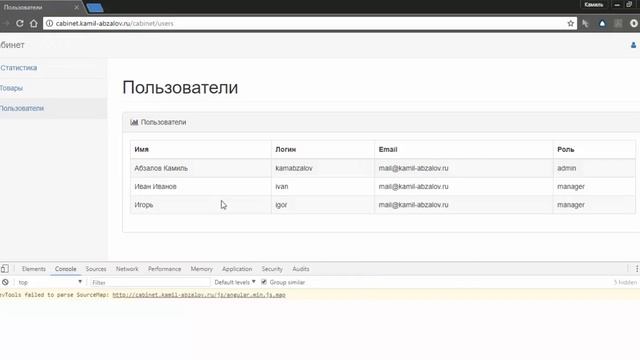640x360 pixels.
Task: Switch to the Performance DevTools tab
Action: click(x=164, y=269)
